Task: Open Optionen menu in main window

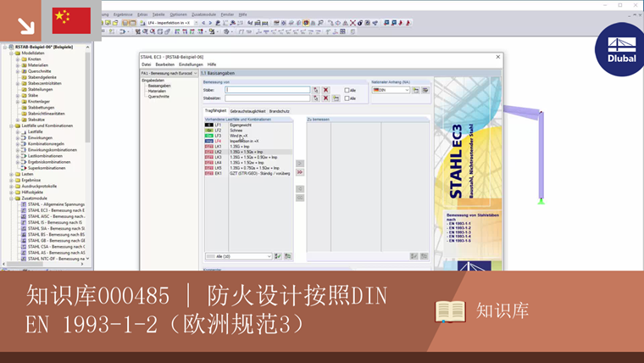Action: [x=178, y=14]
